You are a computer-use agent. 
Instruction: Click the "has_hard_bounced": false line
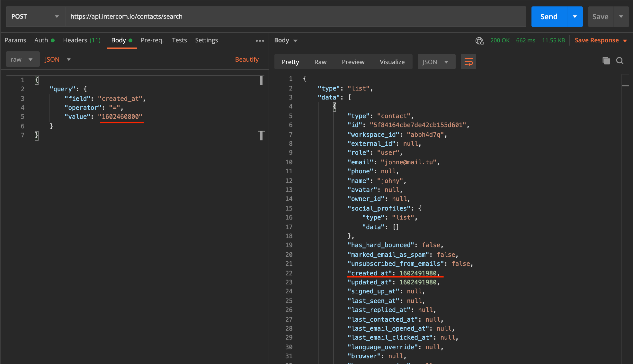396,245
